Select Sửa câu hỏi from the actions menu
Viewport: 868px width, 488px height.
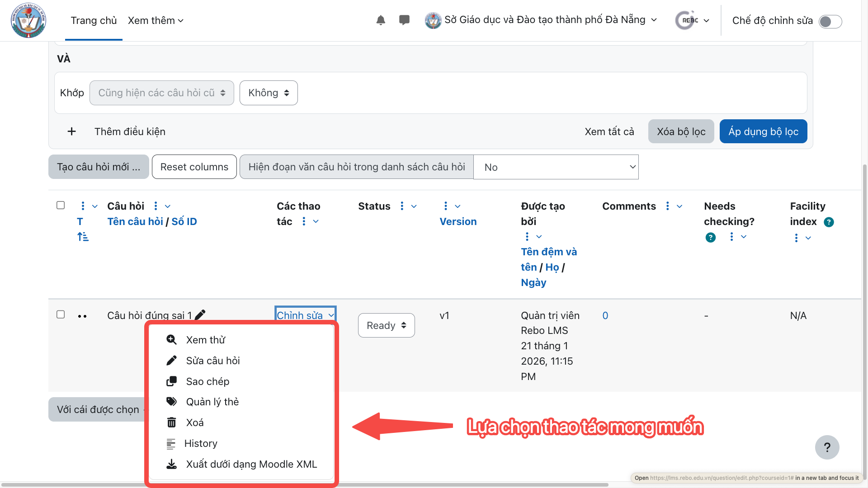coord(212,361)
